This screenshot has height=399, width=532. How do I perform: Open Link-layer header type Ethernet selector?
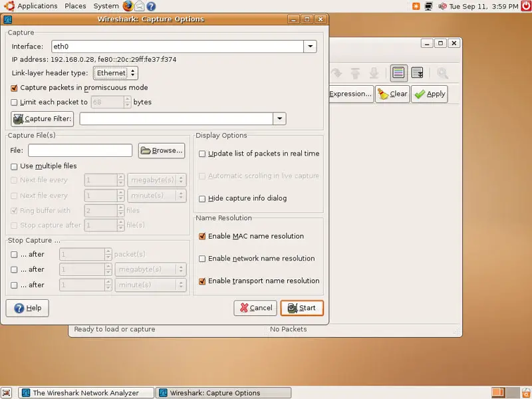[116, 73]
